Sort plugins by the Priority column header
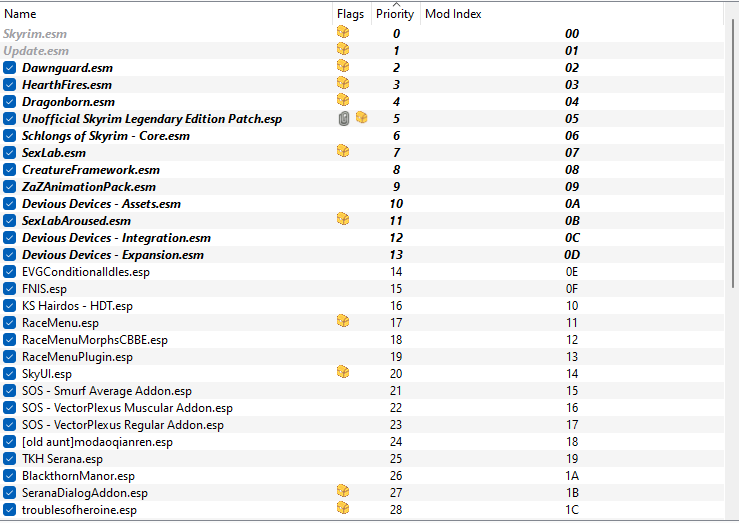 pos(395,14)
